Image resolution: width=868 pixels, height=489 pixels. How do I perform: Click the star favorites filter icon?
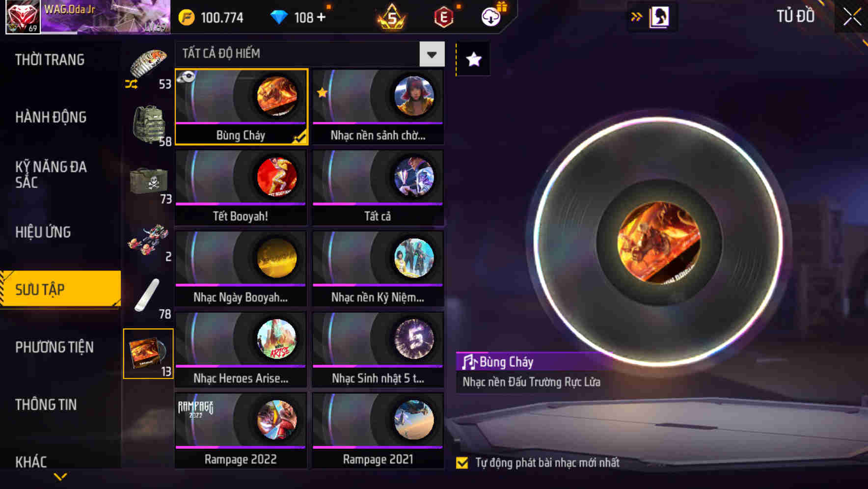473,59
